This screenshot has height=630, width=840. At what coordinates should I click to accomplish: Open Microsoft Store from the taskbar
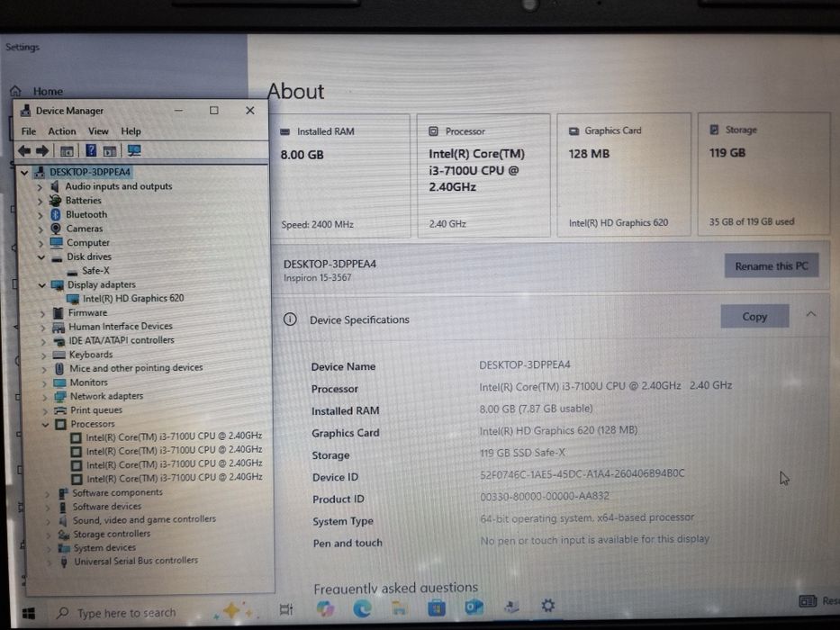point(437,607)
